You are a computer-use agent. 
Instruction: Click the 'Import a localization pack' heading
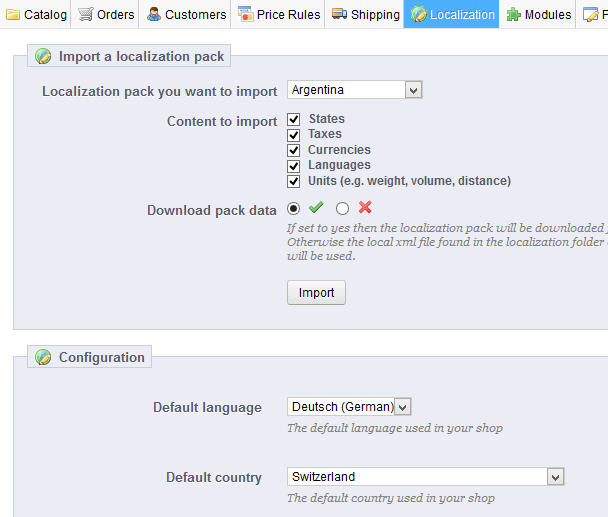click(141, 56)
